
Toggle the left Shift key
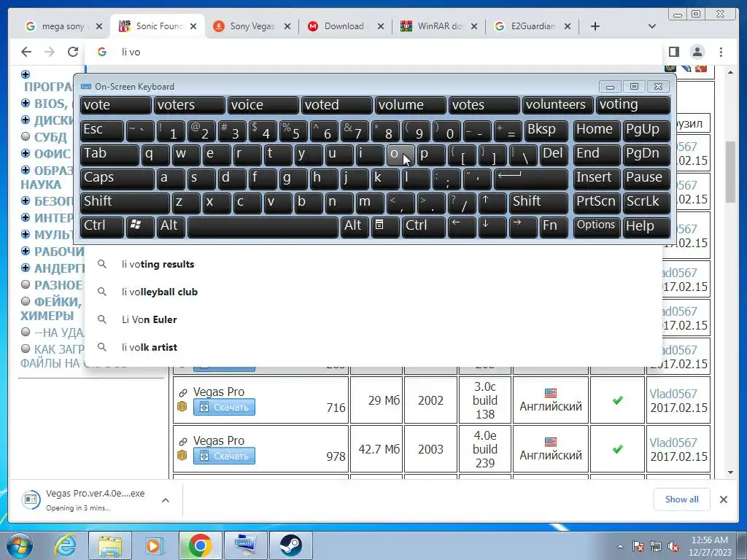point(124,202)
